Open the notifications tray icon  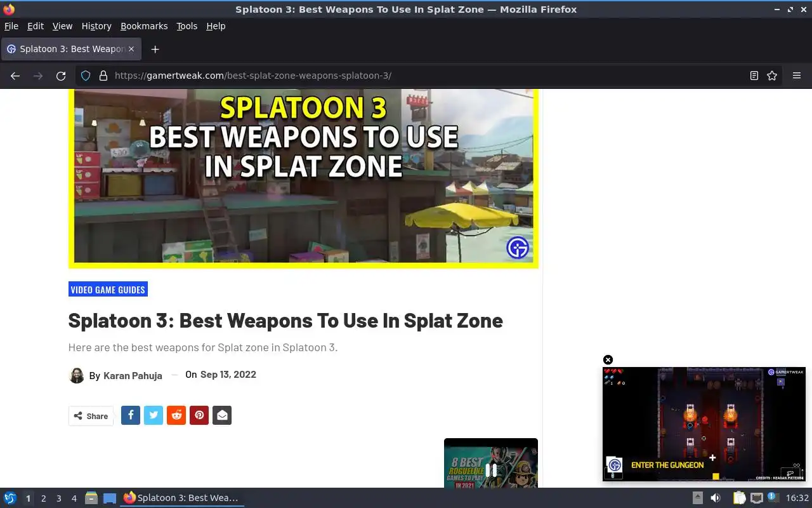(x=773, y=497)
